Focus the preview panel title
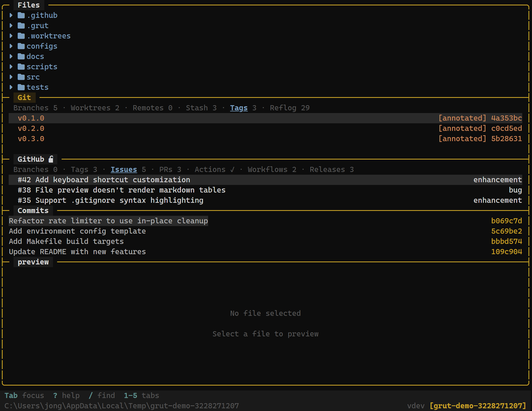This screenshot has height=411, width=532. pos(33,262)
